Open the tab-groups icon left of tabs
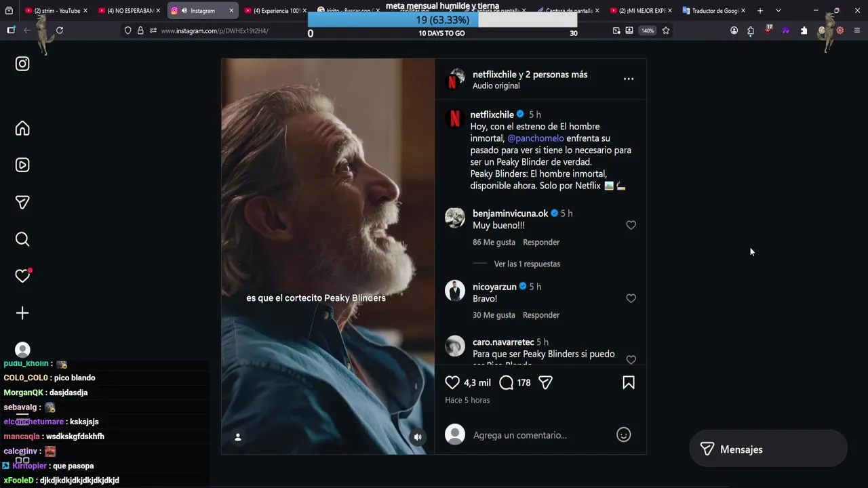Screen dimensions: 868x488 coord(9,11)
